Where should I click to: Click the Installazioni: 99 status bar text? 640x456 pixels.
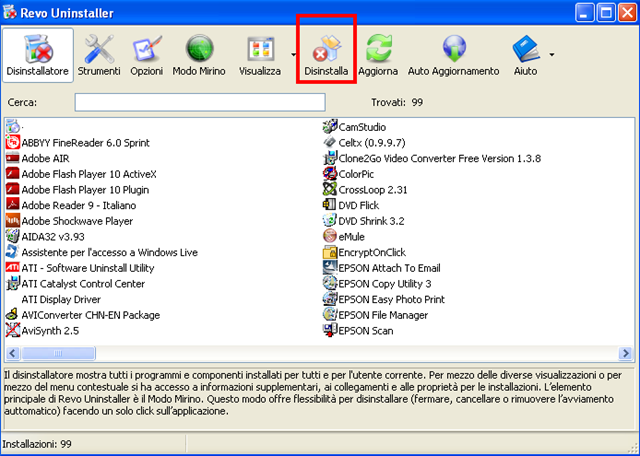click(37, 444)
